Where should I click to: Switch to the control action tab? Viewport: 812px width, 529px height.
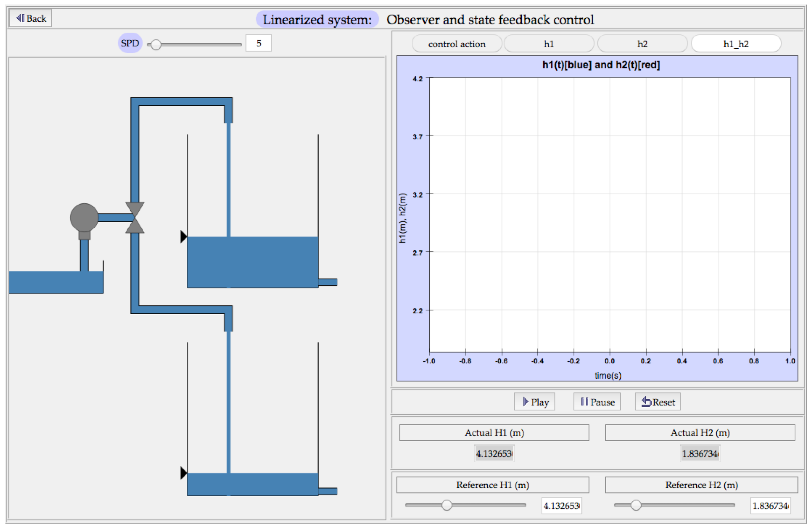[x=456, y=44]
